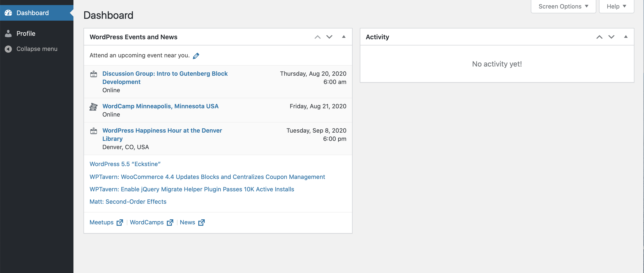Click the '6:00 am' event time text
The image size is (644, 273).
click(335, 82)
